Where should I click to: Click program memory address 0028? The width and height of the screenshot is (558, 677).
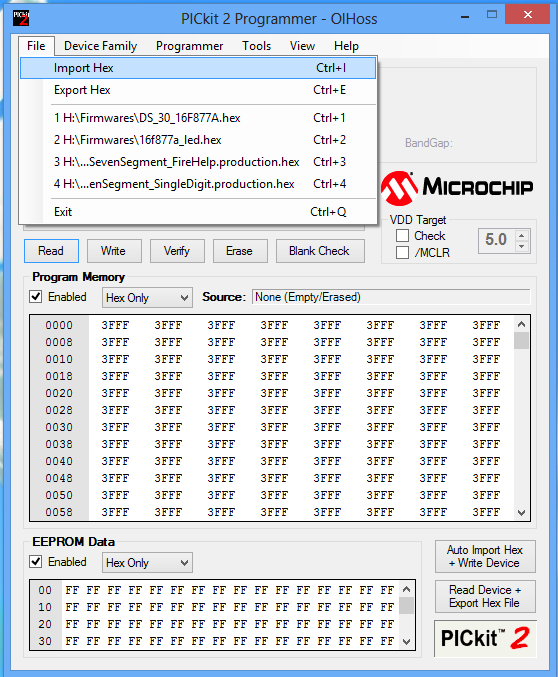click(x=59, y=410)
